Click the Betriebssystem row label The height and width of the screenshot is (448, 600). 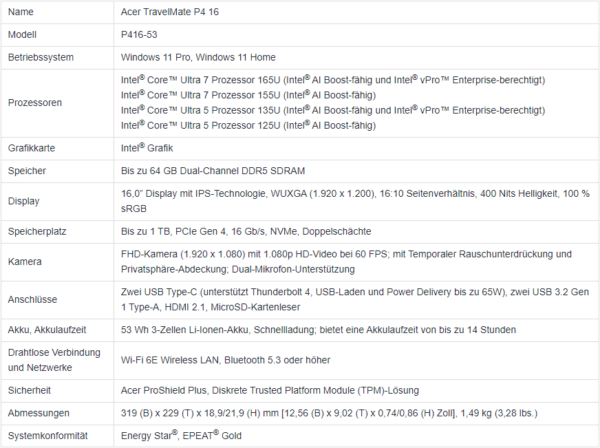pyautogui.click(x=41, y=57)
